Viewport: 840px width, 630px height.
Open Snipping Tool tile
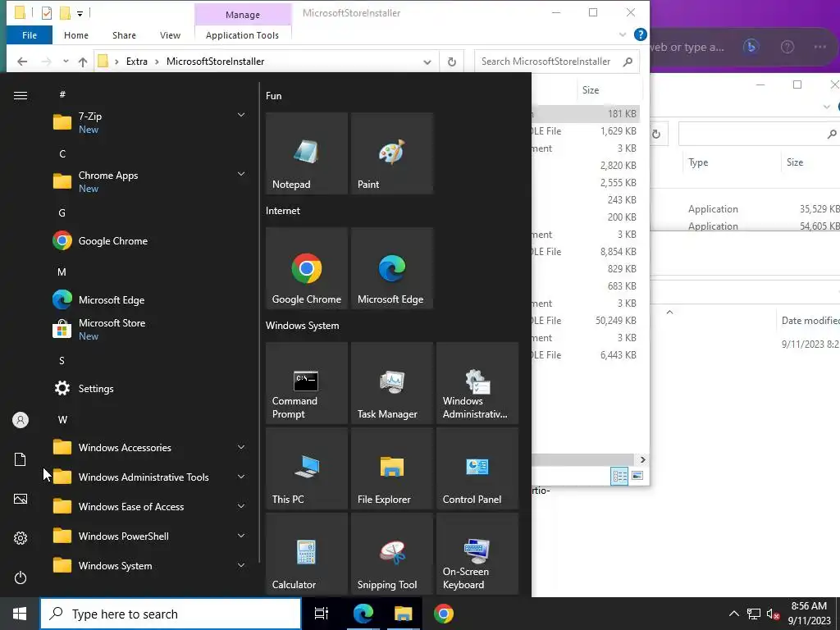[x=391, y=554]
